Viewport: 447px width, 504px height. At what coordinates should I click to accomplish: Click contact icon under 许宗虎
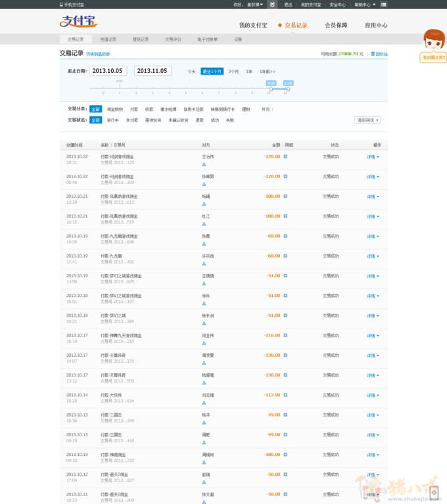coord(204,263)
